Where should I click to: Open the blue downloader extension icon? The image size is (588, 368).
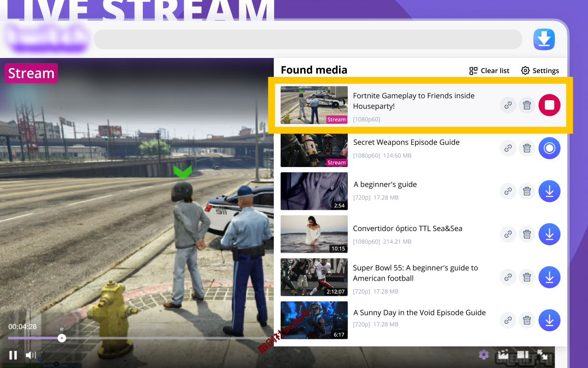click(x=544, y=40)
